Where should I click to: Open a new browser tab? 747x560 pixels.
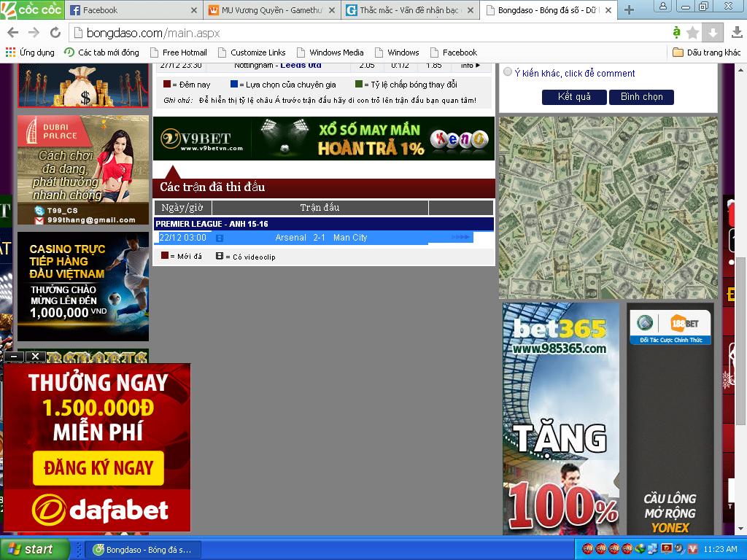tap(629, 10)
